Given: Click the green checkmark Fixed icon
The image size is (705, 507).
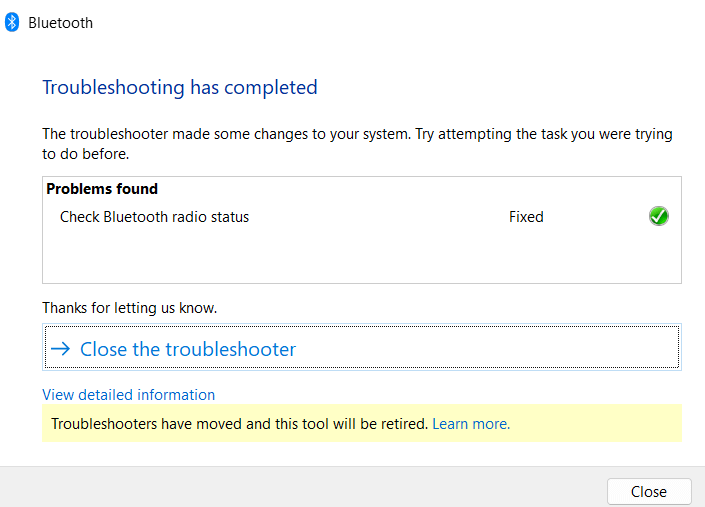Looking at the screenshot, I should (658, 216).
